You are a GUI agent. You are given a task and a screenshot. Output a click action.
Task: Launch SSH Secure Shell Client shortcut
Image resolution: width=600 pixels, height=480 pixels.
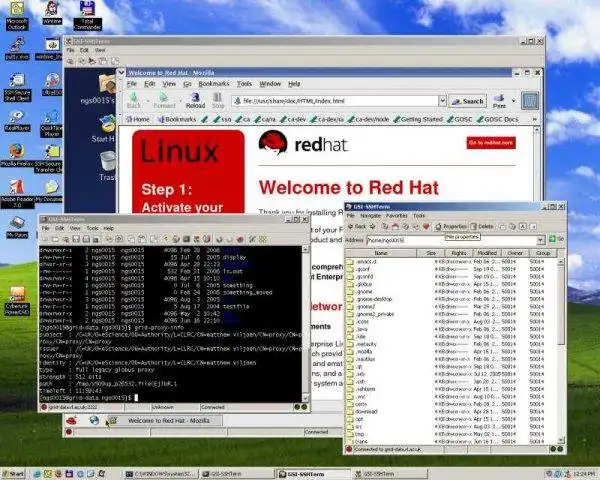tap(17, 87)
